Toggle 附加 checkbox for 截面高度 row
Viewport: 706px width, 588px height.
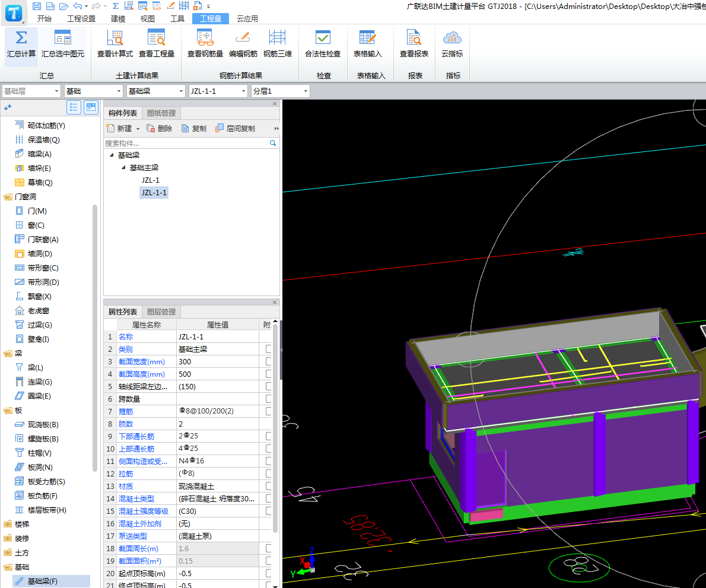pyautogui.click(x=269, y=374)
